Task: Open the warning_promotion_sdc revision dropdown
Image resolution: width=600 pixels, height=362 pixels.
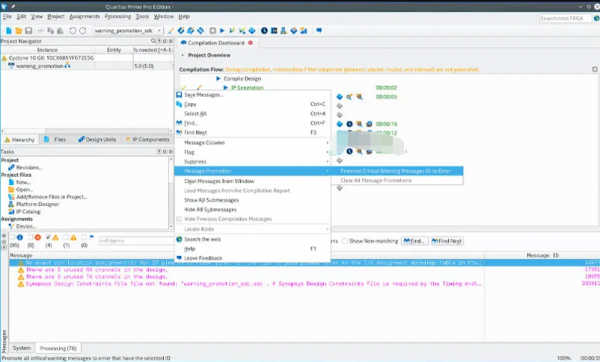Action: (x=128, y=31)
